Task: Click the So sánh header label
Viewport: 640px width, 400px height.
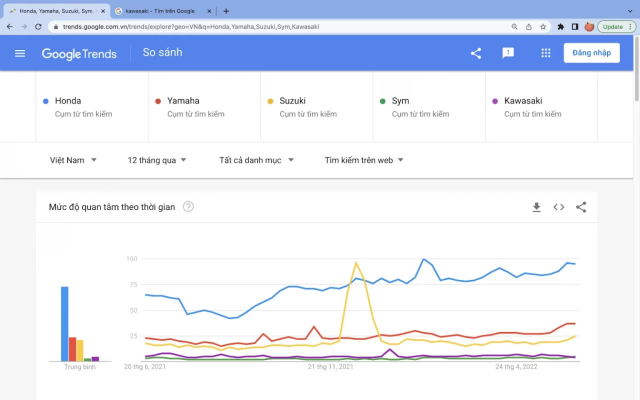Action: tap(162, 53)
